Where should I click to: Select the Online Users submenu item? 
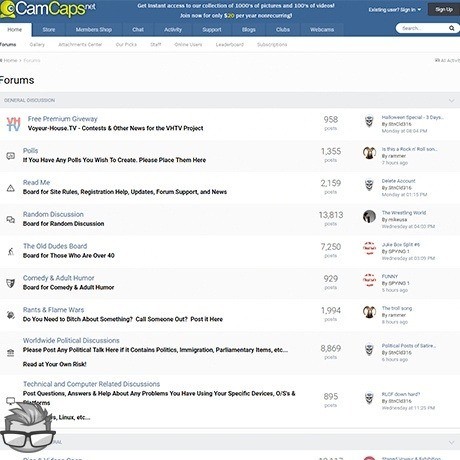(188, 44)
